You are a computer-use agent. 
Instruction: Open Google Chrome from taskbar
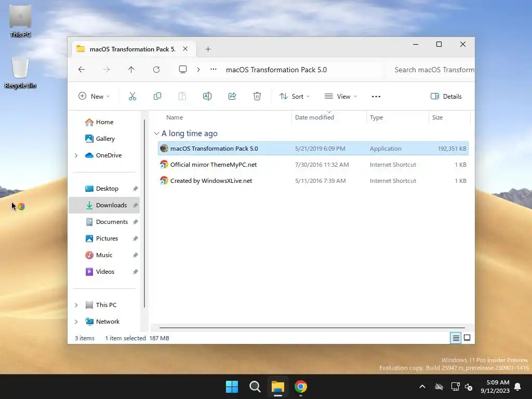pyautogui.click(x=301, y=387)
